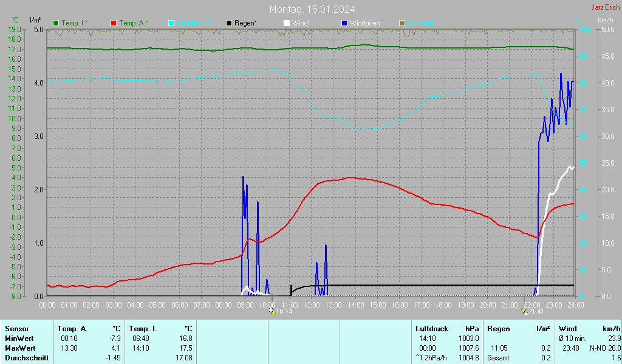This screenshot has height=364, width=622.
Task: Click the rain time '11:05'
Action: pyautogui.click(x=499, y=348)
